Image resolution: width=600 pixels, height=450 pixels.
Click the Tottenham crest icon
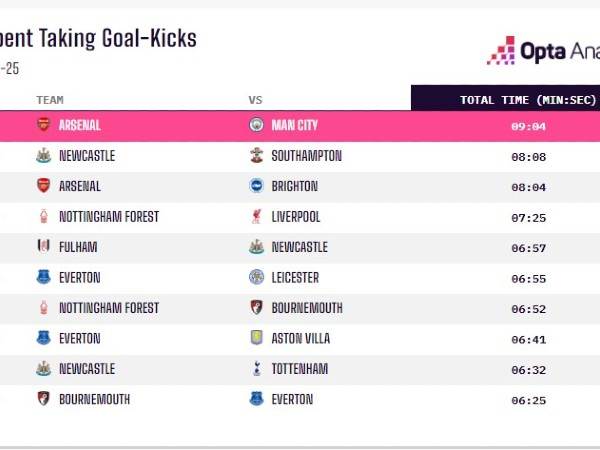tap(256, 369)
